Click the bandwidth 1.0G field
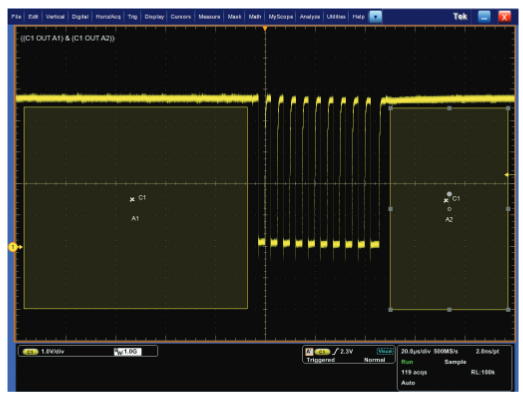 coord(127,352)
